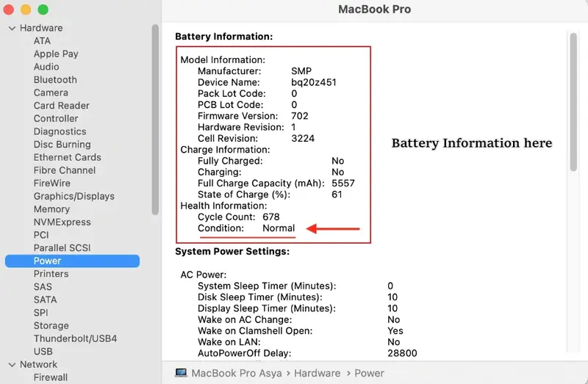Image resolution: width=588 pixels, height=384 pixels.
Task: Click the yellow minimize window button
Action: click(26, 10)
